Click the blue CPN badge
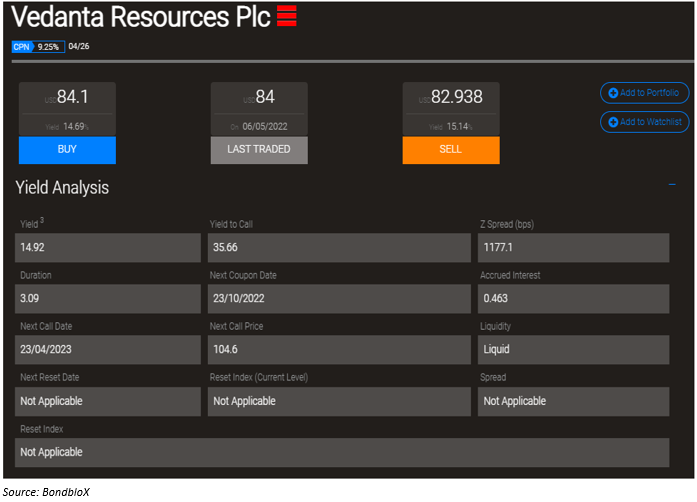This screenshot has width=697, height=502. 23,46
